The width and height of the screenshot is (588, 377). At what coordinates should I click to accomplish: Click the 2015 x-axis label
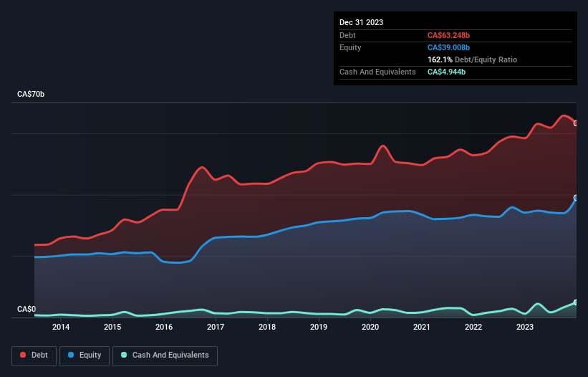(x=112, y=327)
